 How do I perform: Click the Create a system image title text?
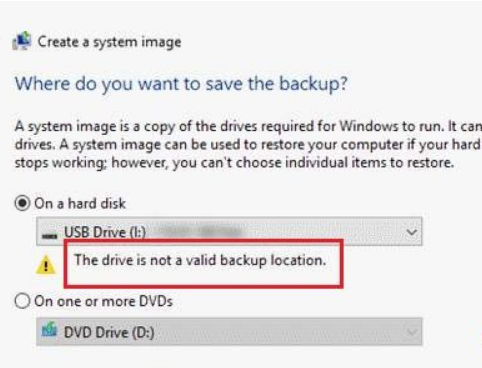[x=109, y=42]
